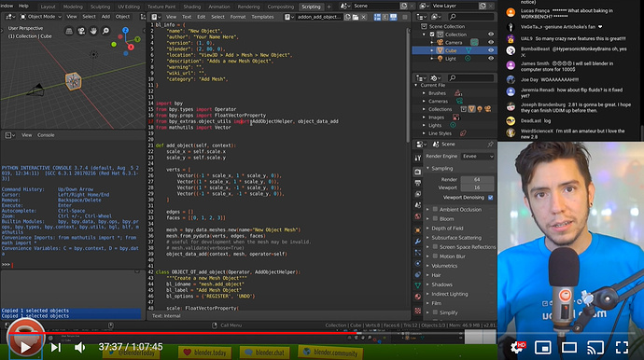Open the Render Engine Eevee dropdown
Viewport: 644px width, 360px height.
(478, 157)
